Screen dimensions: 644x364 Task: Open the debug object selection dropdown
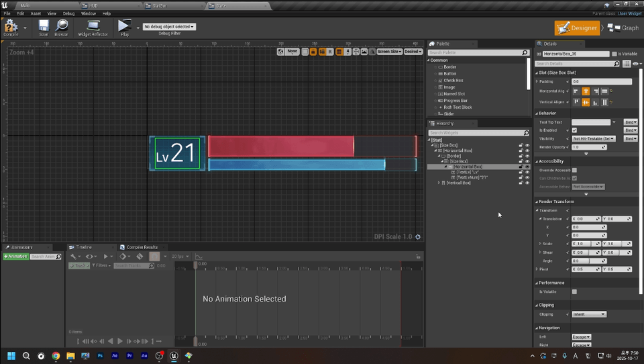pyautogui.click(x=169, y=27)
